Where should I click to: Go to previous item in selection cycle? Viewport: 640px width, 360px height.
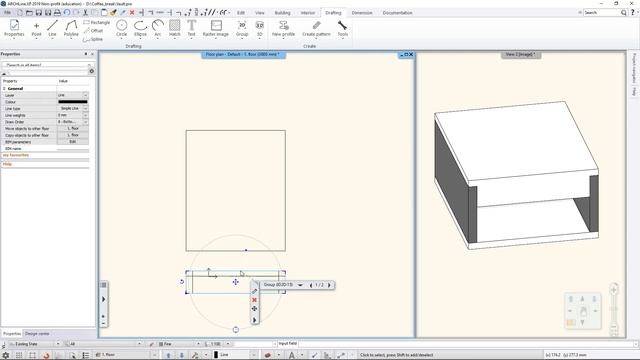point(311,285)
